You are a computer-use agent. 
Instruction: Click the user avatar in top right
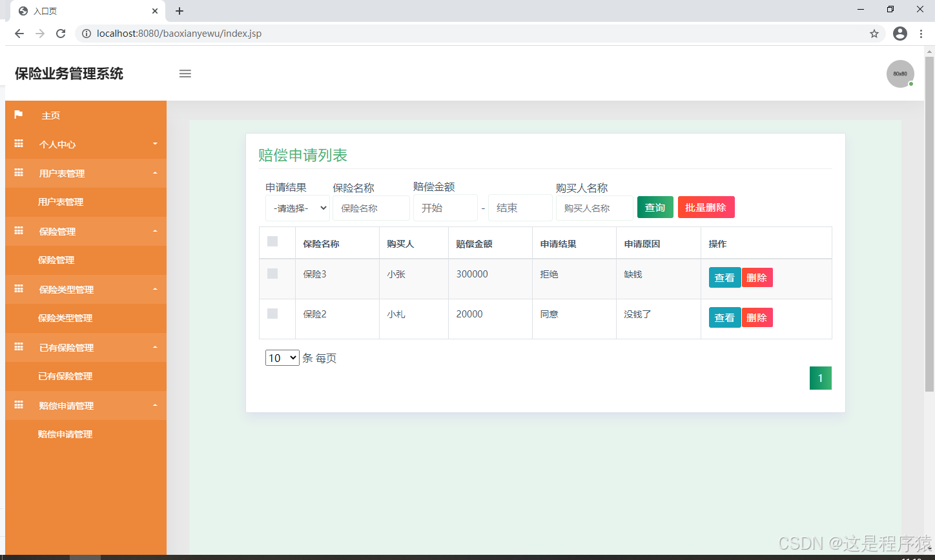(x=899, y=74)
